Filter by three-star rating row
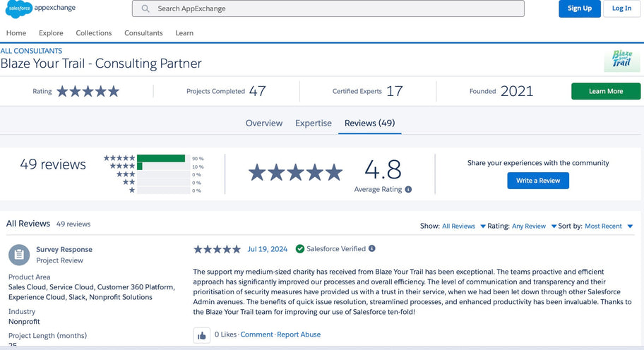 (160, 174)
